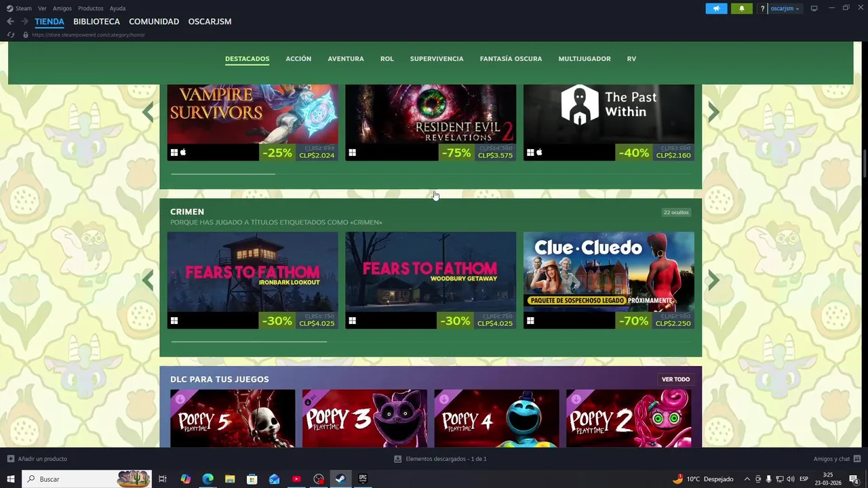The image size is (868, 488).
Task: Show previous games in Crimen carousel
Action: coord(148,281)
